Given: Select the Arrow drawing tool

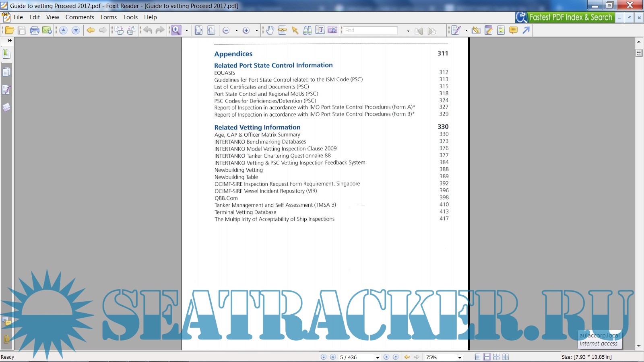Looking at the screenshot, I should tap(526, 31).
